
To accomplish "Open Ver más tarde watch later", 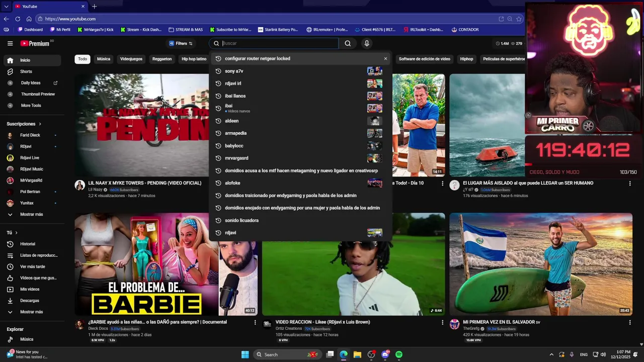I will click(x=32, y=266).
